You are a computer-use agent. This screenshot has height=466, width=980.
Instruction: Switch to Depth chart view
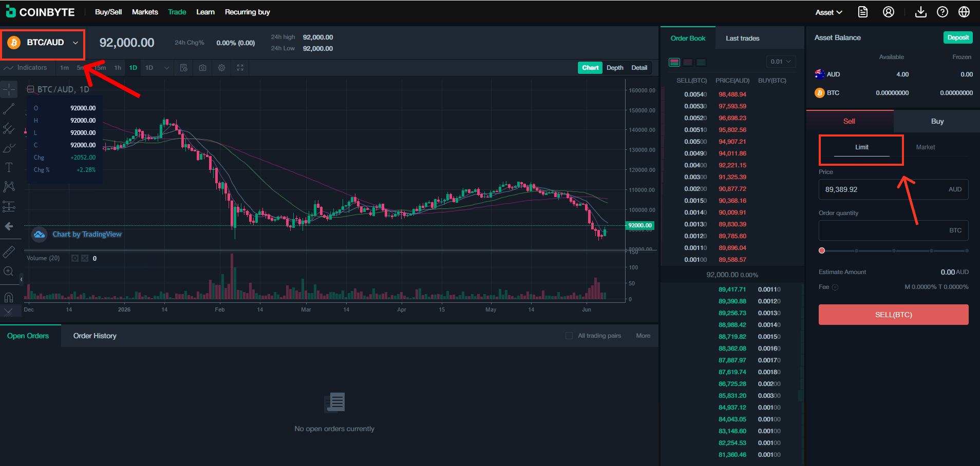click(x=615, y=68)
